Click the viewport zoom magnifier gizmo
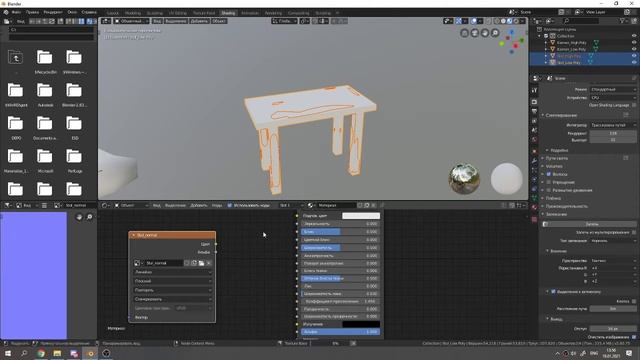The image size is (640, 360). pyautogui.click(x=495, y=33)
